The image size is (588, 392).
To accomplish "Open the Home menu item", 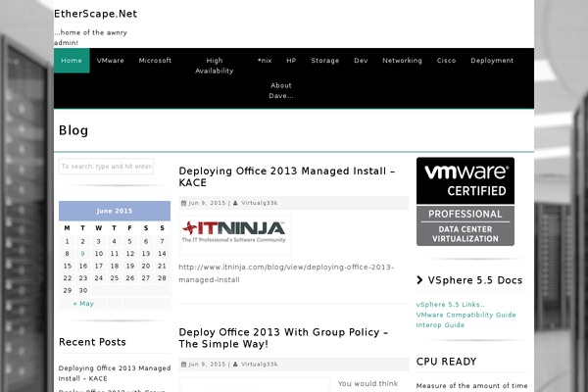I will tap(72, 61).
